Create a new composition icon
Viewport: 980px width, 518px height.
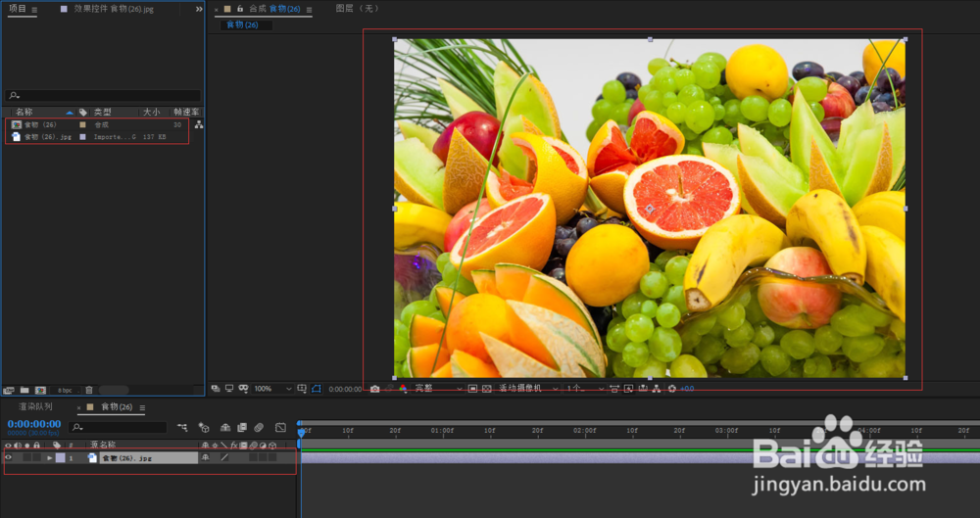[x=40, y=390]
